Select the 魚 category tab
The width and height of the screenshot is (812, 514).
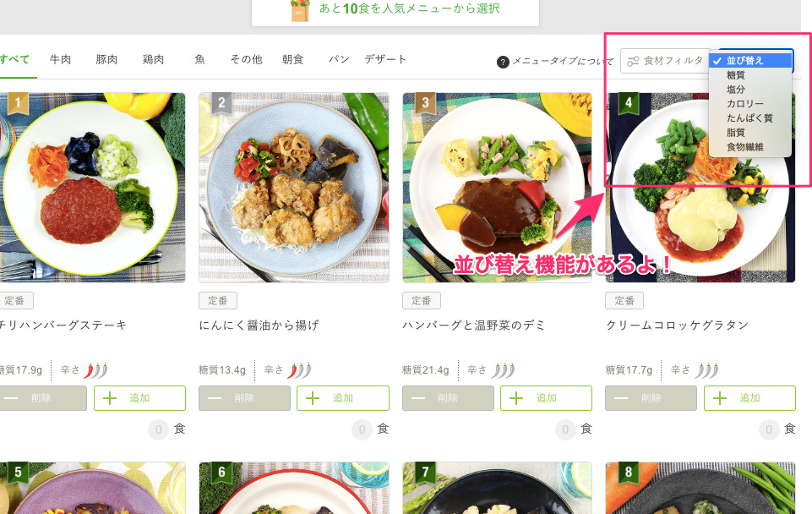[199, 59]
